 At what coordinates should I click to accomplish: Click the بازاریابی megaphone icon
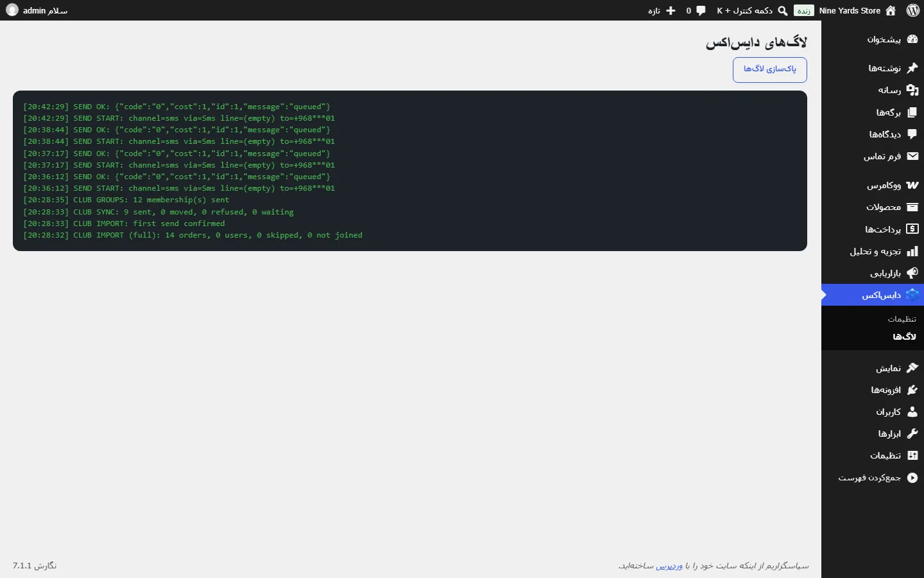tap(913, 273)
